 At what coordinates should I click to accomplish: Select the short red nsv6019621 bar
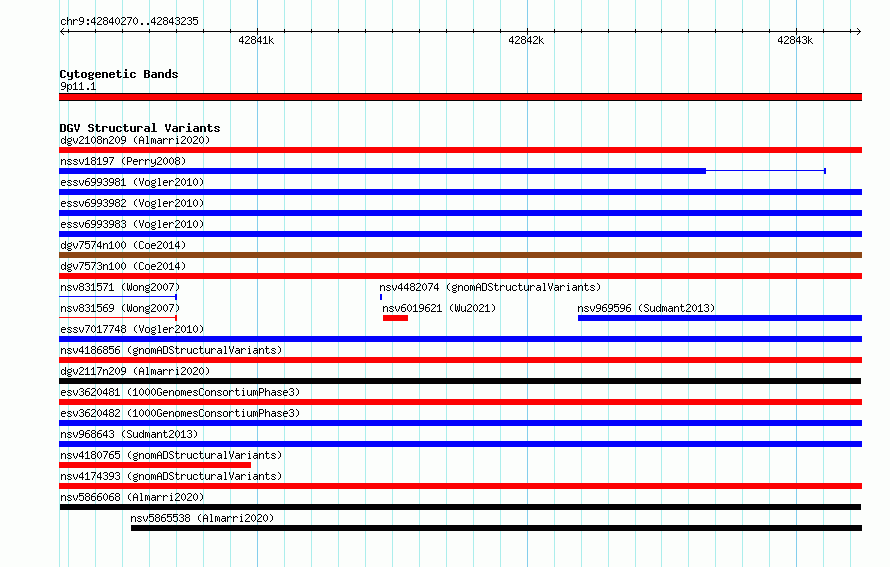coord(396,318)
